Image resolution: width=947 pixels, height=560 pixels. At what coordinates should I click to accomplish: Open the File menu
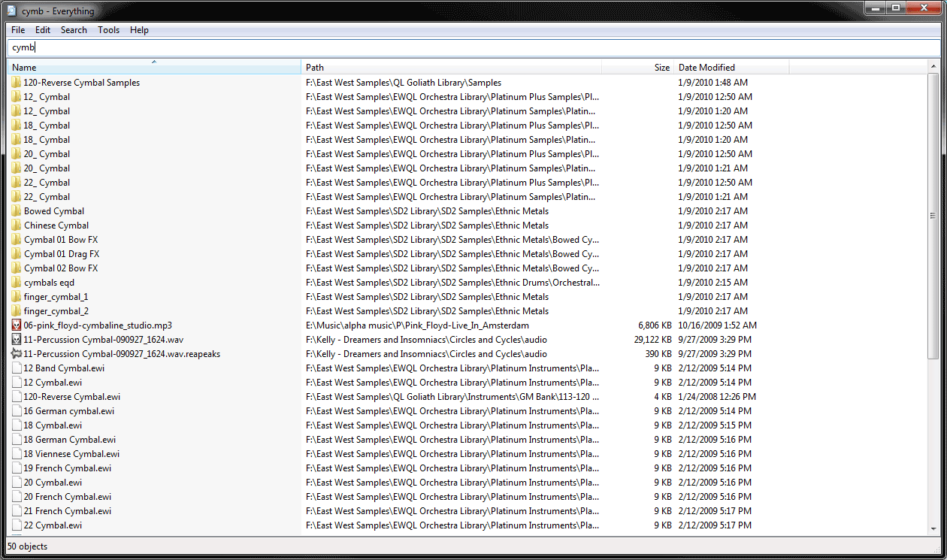18,30
